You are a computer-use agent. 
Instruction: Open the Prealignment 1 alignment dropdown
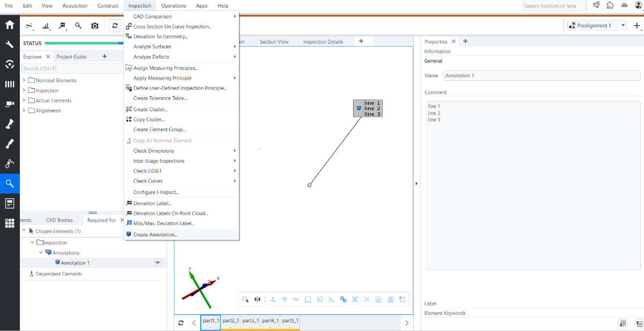596,25
